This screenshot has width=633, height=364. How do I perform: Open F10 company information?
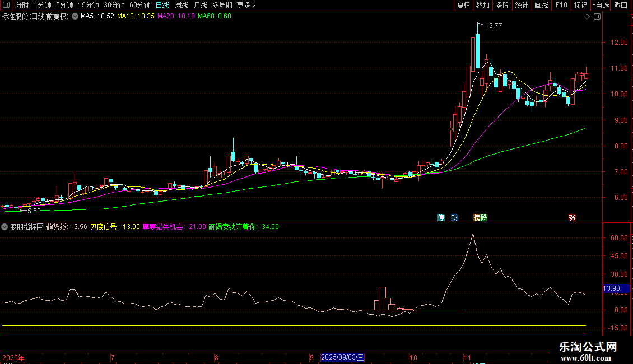(x=561, y=5)
